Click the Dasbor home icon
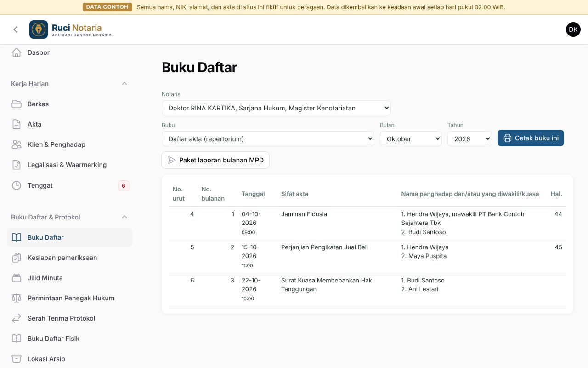588x368 pixels. coord(17,52)
